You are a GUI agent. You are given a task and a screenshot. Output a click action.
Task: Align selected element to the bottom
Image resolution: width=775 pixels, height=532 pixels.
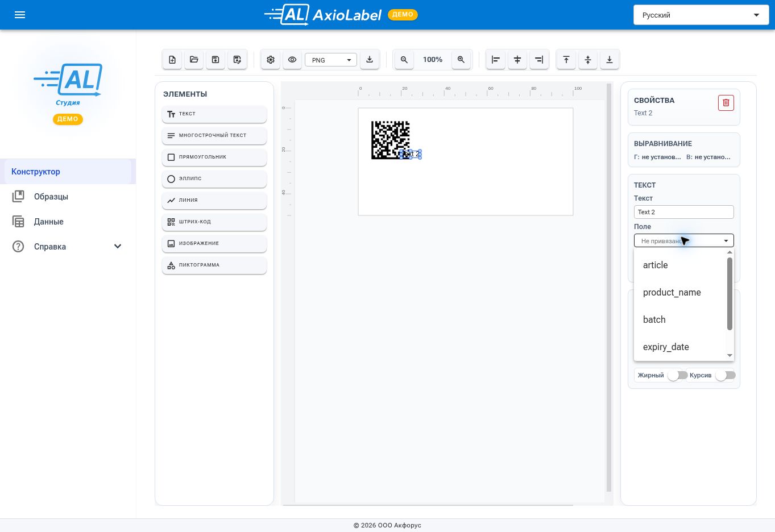[x=610, y=60]
